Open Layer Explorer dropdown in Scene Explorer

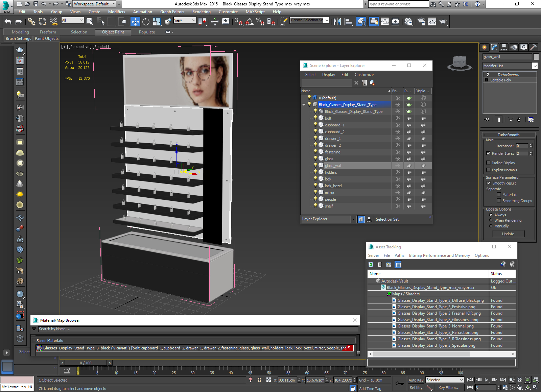(328, 219)
